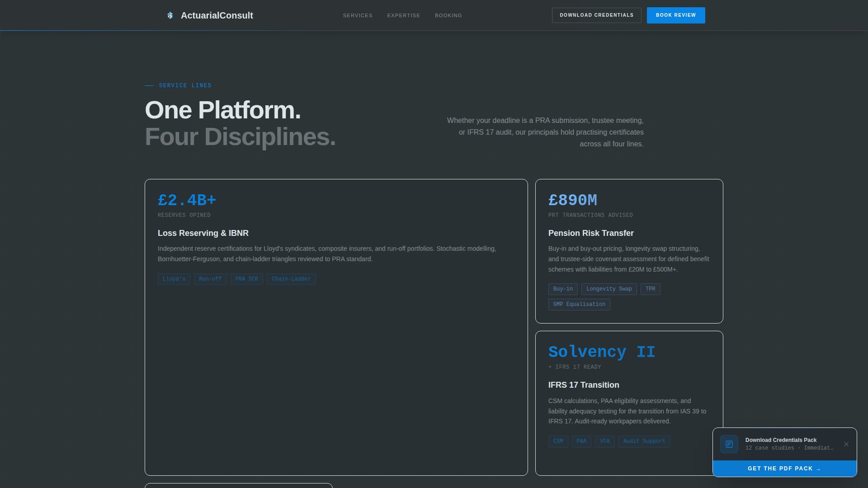Screen dimensions: 868x488
Task: Click the Longevity Swap tag chip
Action: click(609, 289)
